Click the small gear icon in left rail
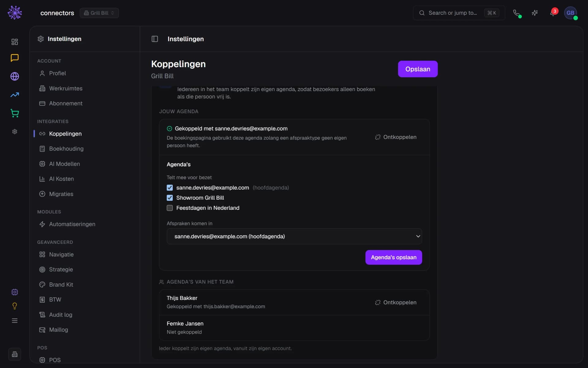Image resolution: width=588 pixels, height=368 pixels. 15,132
